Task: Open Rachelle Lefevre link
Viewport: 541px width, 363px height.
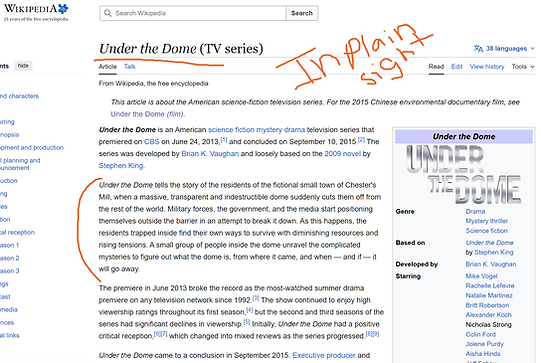Action: point(490,286)
